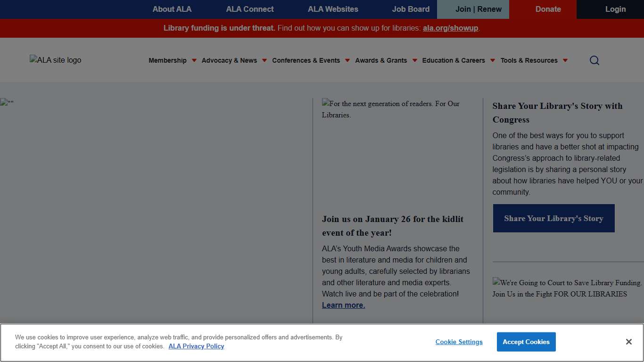Dismiss the cookie banner with the X icon
Screen dimensions: 644x362
point(628,341)
